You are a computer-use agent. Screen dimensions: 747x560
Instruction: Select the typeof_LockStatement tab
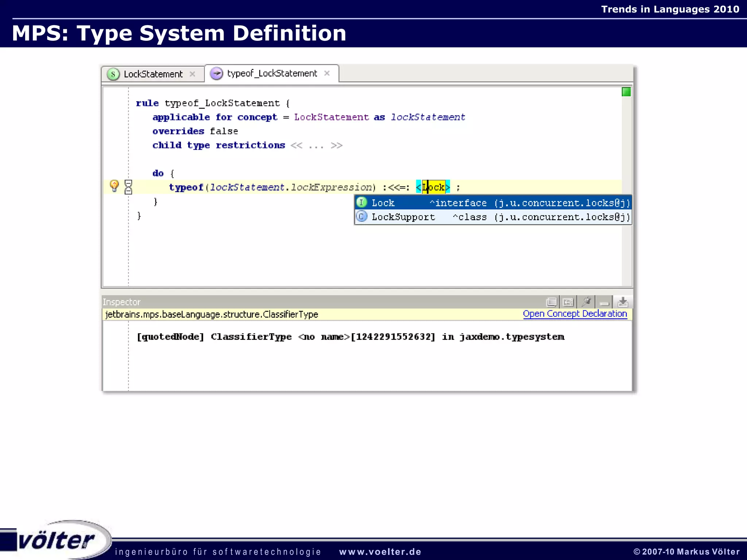tap(272, 74)
